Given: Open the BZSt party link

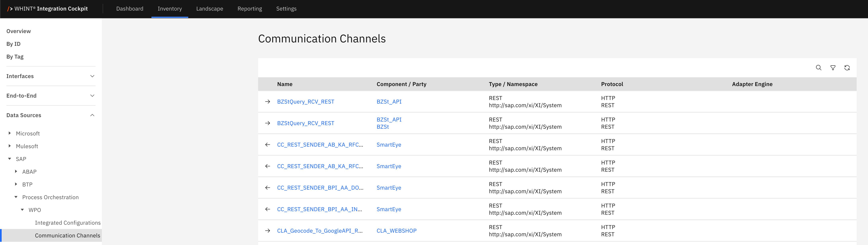Looking at the screenshot, I should [x=382, y=127].
